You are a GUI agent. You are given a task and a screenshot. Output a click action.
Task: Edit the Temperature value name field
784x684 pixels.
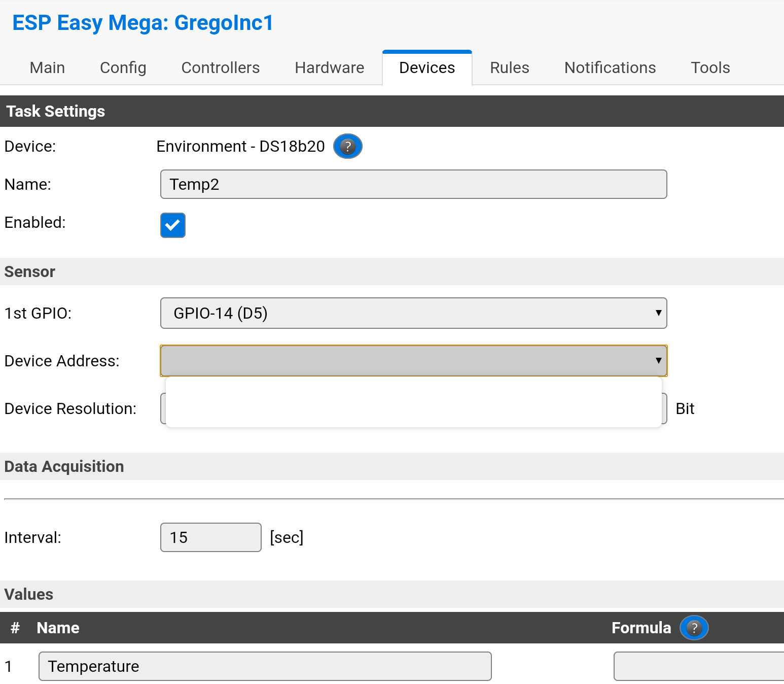click(x=265, y=666)
